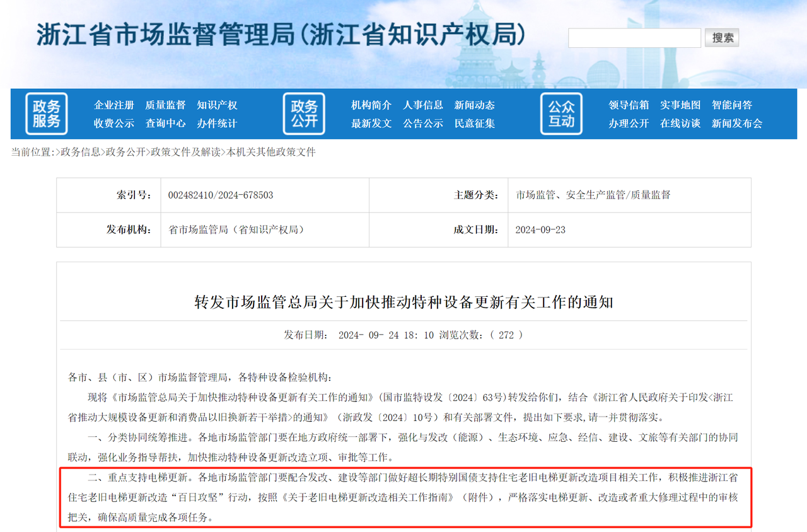Open 办理公开 link
807x532 pixels.
(x=629, y=124)
